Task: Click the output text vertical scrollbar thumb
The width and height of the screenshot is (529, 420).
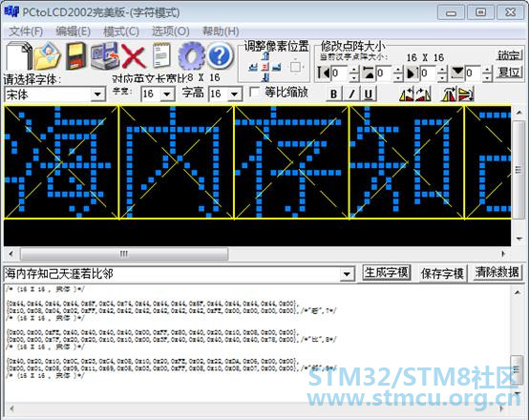Action: pos(517,370)
